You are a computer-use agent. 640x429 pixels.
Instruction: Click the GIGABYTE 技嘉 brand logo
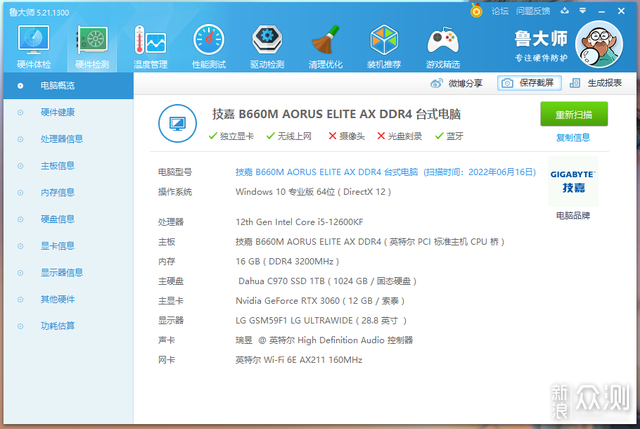click(x=573, y=181)
